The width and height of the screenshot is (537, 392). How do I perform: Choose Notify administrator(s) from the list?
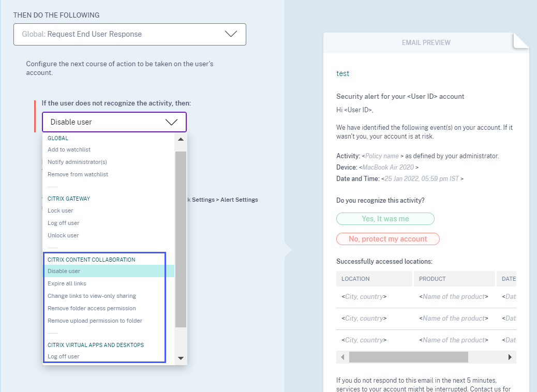77,162
